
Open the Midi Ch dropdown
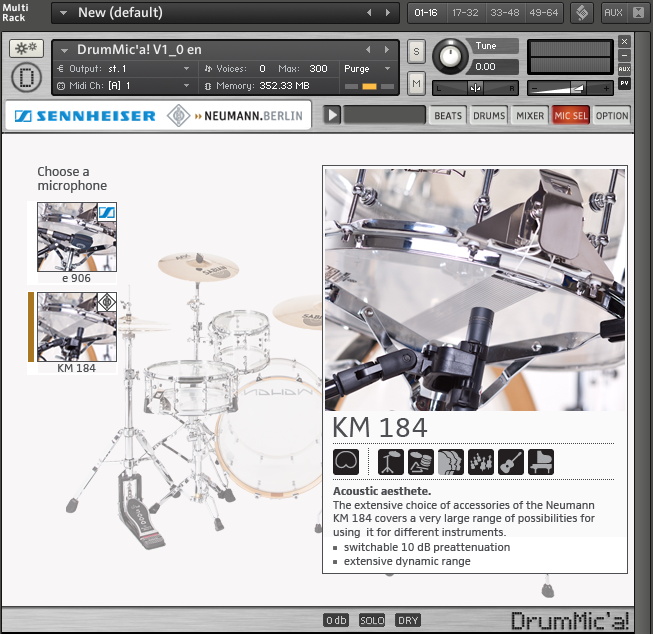186,86
